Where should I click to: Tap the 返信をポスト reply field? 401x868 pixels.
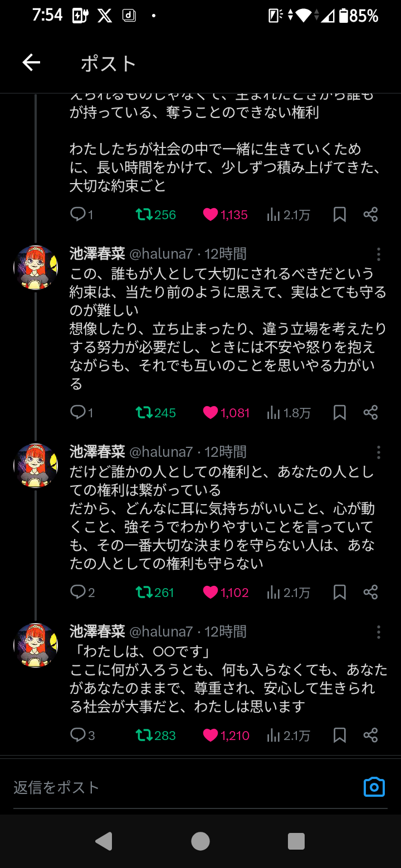[167, 787]
